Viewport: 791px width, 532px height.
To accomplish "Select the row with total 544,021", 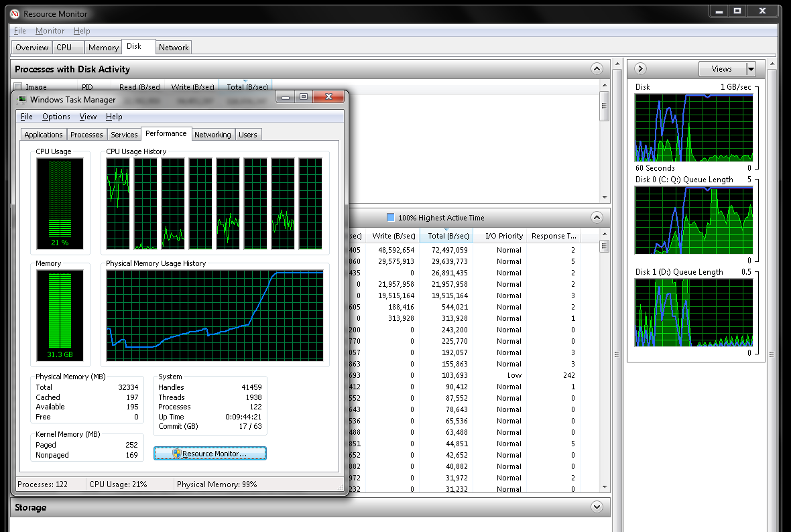I will pyautogui.click(x=464, y=307).
